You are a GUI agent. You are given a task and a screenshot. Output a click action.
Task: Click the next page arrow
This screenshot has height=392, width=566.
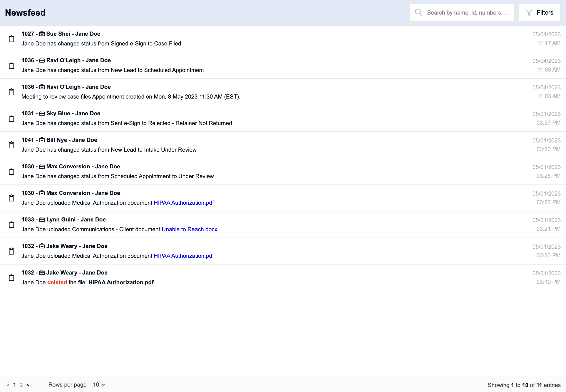(x=28, y=385)
